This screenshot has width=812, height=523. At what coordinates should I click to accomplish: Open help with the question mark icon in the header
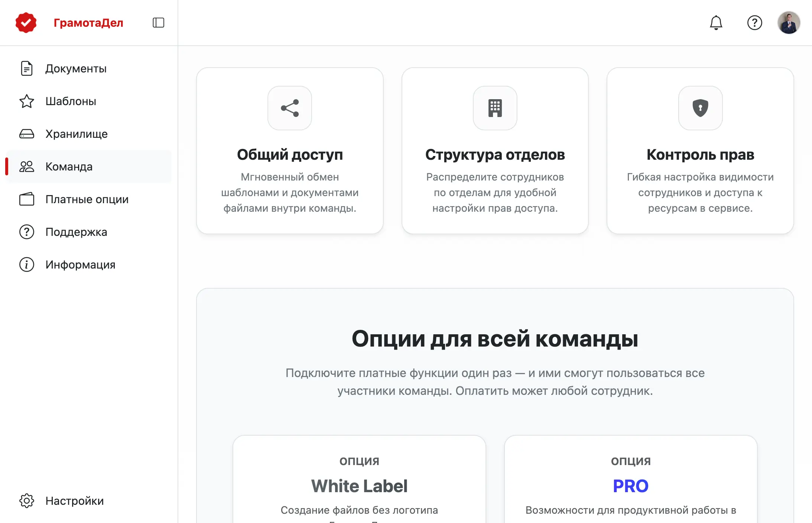point(754,23)
